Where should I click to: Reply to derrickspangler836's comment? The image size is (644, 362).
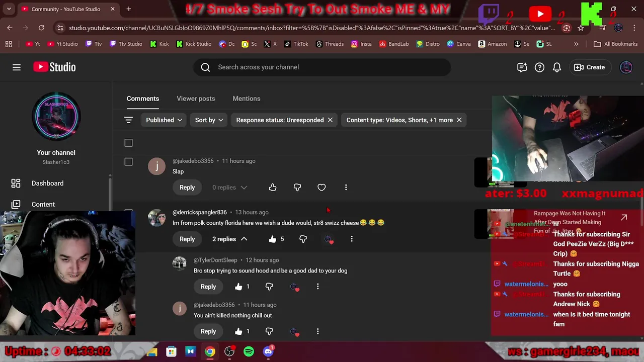pos(187,239)
